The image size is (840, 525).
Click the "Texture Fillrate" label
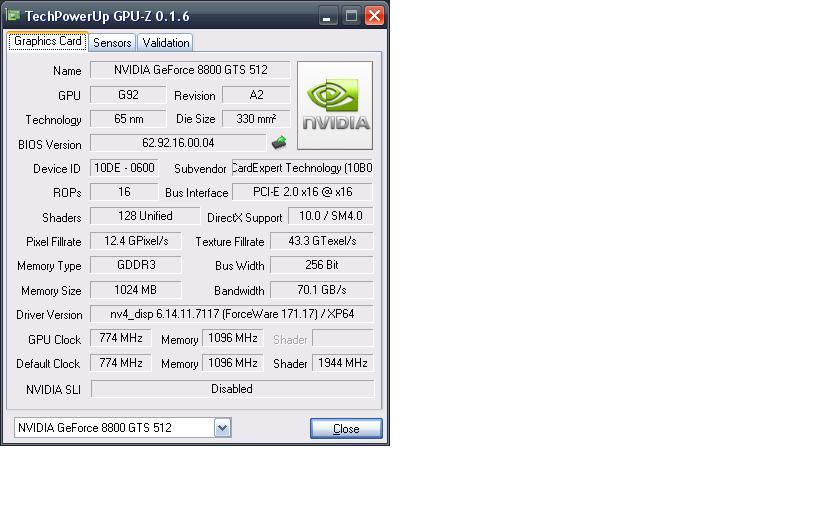tap(230, 242)
